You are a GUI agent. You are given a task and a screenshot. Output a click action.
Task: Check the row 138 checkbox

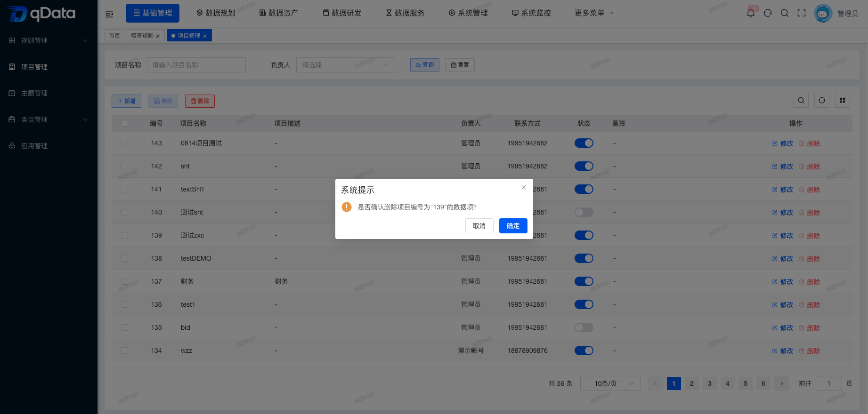click(125, 258)
